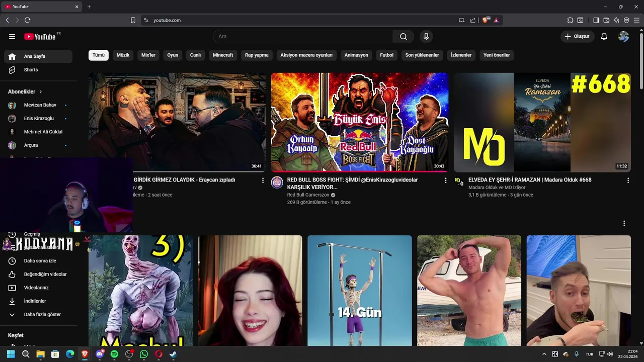Open options for Red Bull Boss Fight video
This screenshot has height=362, width=644.
[x=445, y=180]
